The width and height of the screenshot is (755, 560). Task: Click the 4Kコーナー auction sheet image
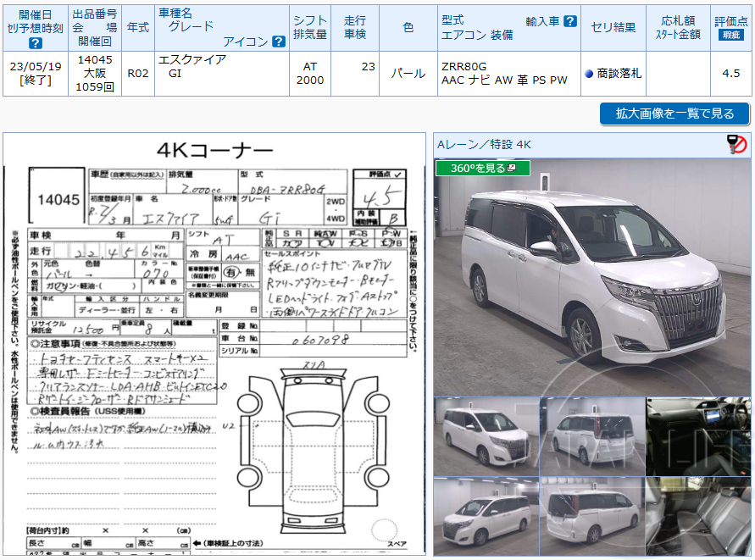(x=216, y=339)
